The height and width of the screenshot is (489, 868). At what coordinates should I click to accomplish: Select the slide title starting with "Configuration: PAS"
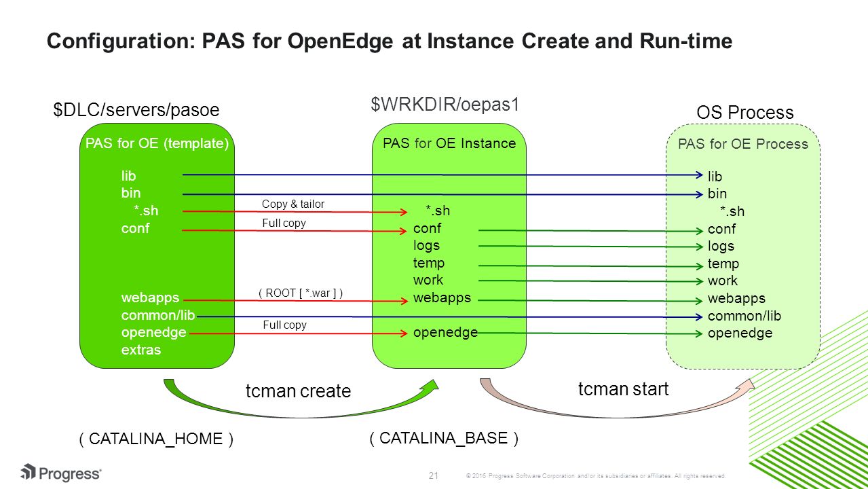pyautogui.click(x=390, y=42)
